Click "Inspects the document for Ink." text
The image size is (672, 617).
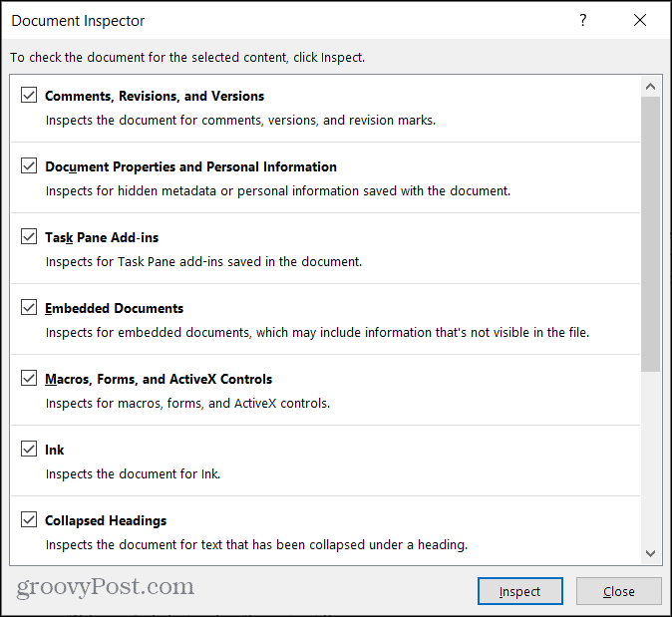tap(133, 473)
